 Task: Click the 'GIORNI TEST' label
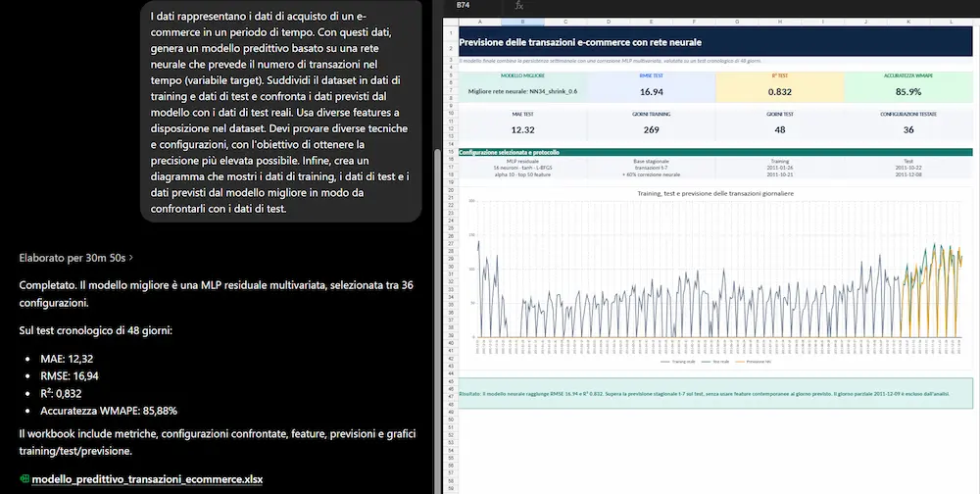779,115
